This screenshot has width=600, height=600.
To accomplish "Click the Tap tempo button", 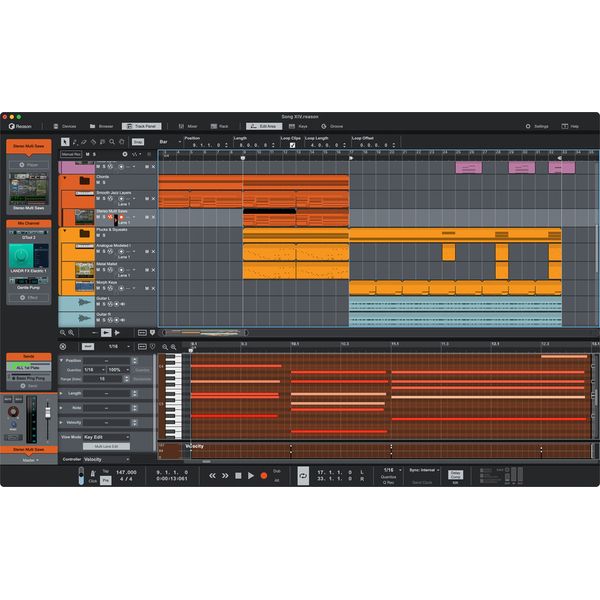I will click(106, 471).
